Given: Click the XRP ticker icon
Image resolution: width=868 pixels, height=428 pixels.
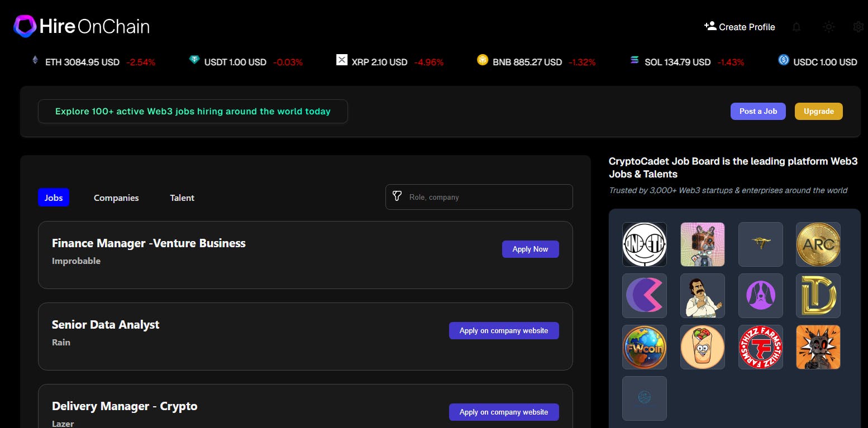Looking at the screenshot, I should point(342,60).
